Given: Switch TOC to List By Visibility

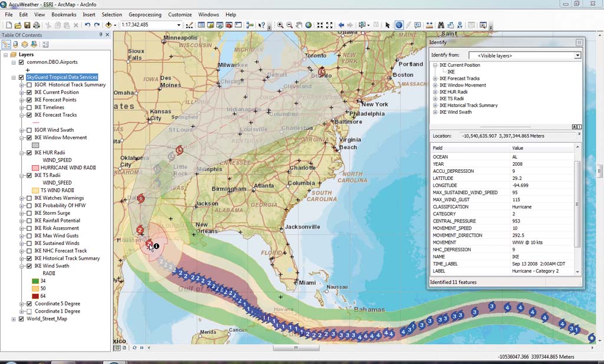Looking at the screenshot, I should 25,44.
